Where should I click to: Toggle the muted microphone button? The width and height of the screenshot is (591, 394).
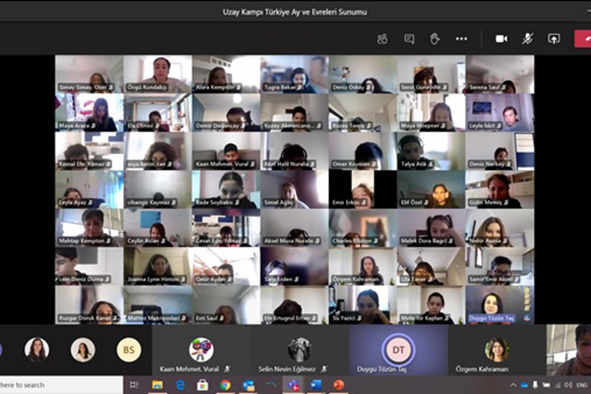coord(528,39)
